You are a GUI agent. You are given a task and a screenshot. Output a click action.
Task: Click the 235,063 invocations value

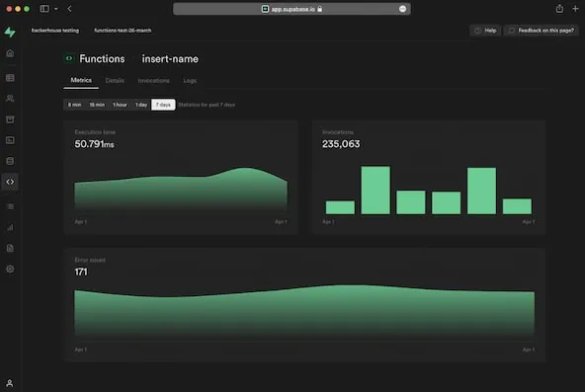[x=341, y=144]
